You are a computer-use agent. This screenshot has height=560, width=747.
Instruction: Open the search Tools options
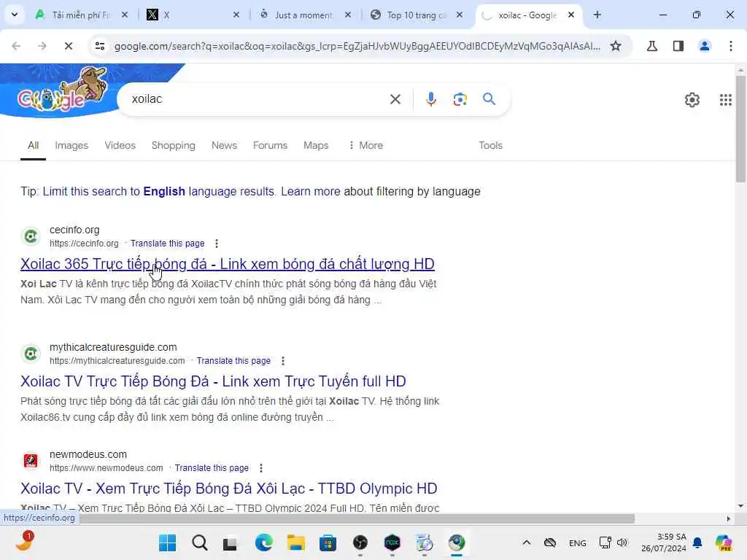pos(491,145)
